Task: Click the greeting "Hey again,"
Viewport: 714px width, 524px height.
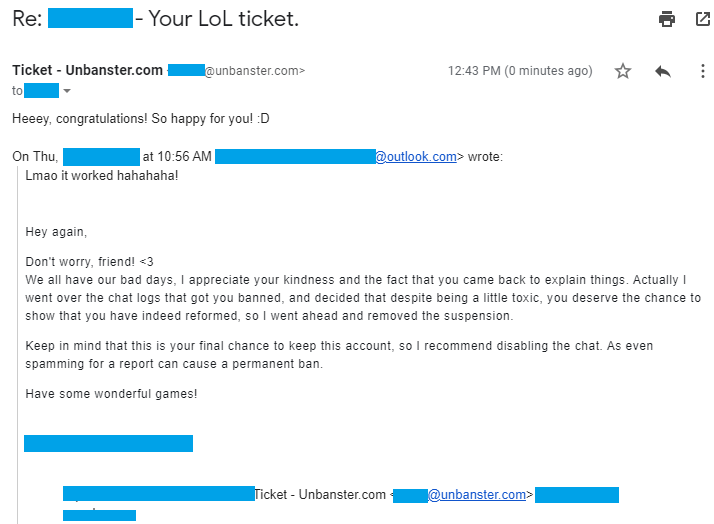Action: point(56,232)
